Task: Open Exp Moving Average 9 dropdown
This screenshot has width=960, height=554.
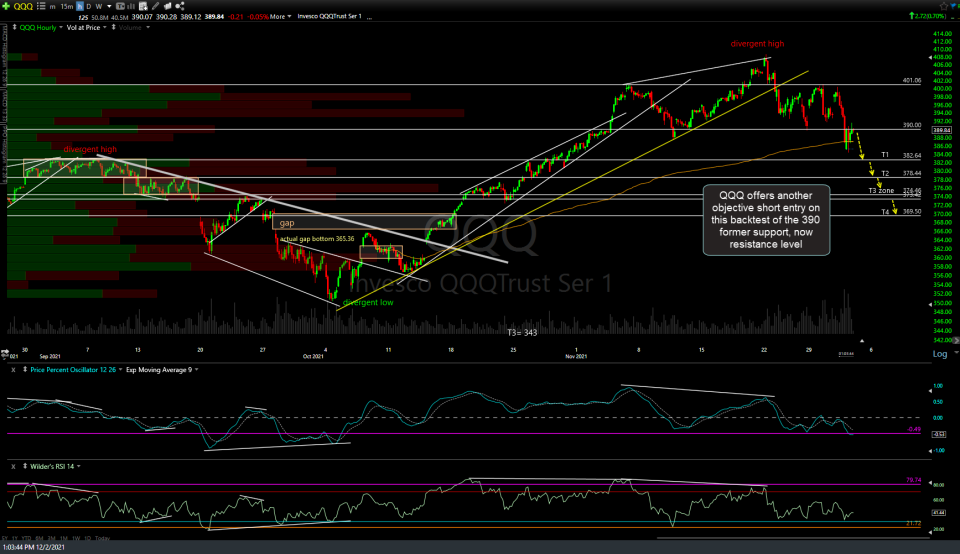Action: coord(196,370)
